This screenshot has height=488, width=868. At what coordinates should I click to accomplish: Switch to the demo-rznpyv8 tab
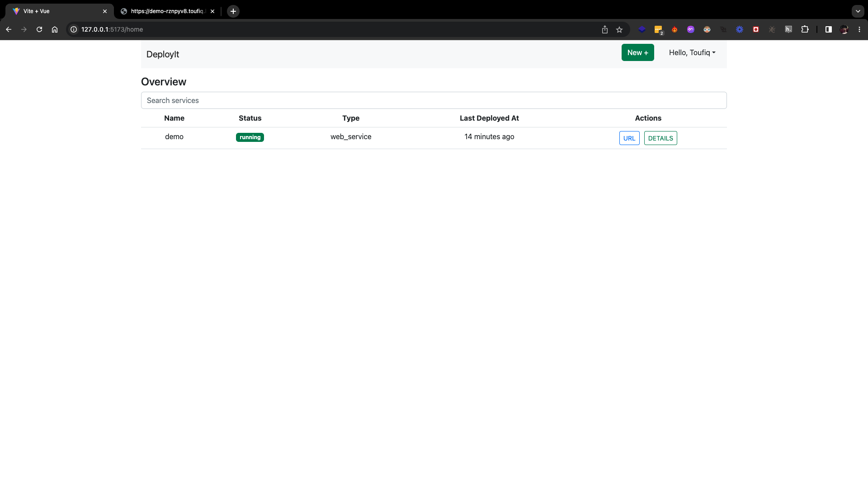tap(167, 11)
